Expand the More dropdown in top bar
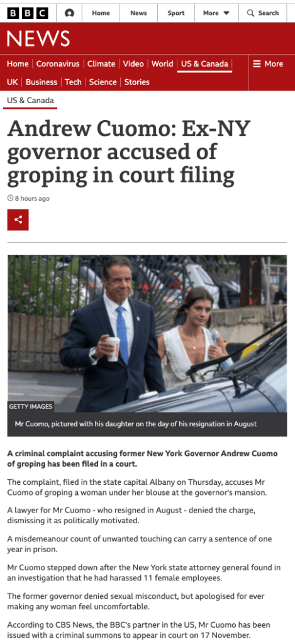This screenshot has height=644, width=295. pos(216,13)
